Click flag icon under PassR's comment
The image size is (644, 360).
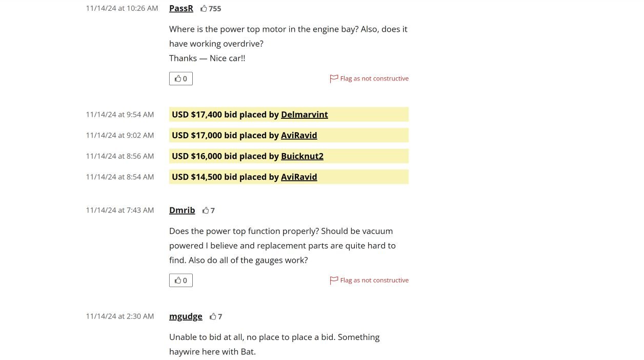pos(334,78)
